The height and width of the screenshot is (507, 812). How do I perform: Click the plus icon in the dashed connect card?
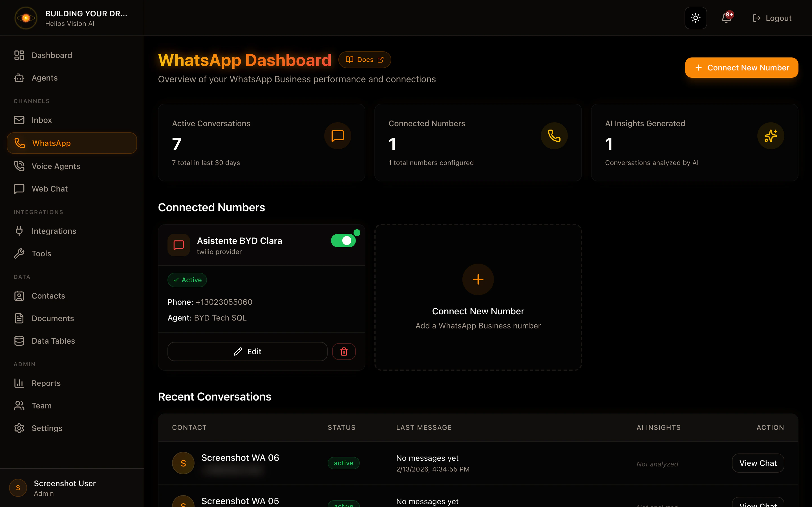click(478, 279)
